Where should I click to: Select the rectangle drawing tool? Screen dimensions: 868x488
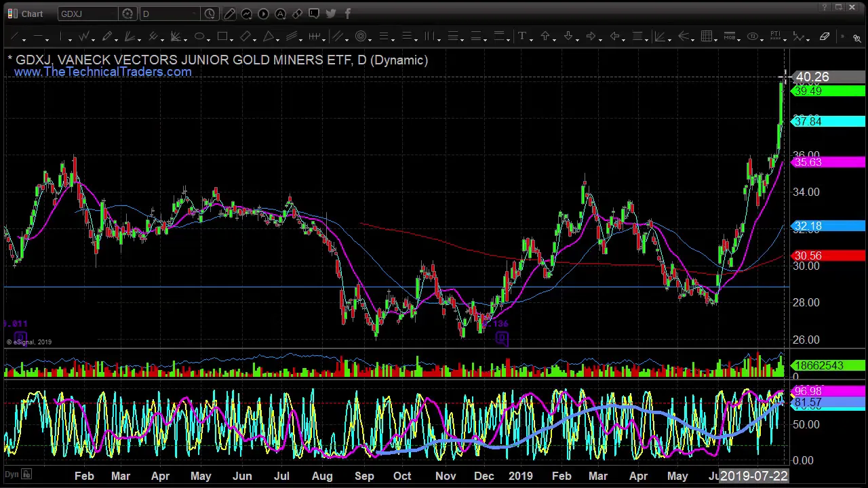pyautogui.click(x=222, y=37)
